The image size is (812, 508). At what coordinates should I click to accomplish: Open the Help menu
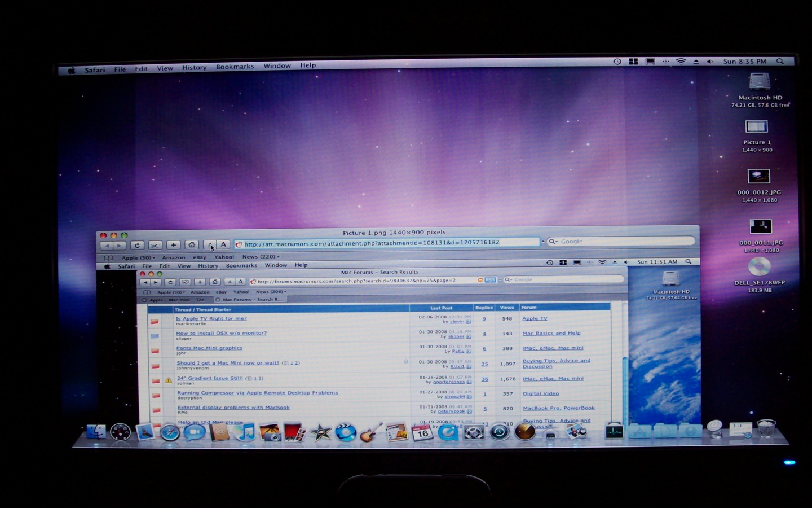pos(308,65)
